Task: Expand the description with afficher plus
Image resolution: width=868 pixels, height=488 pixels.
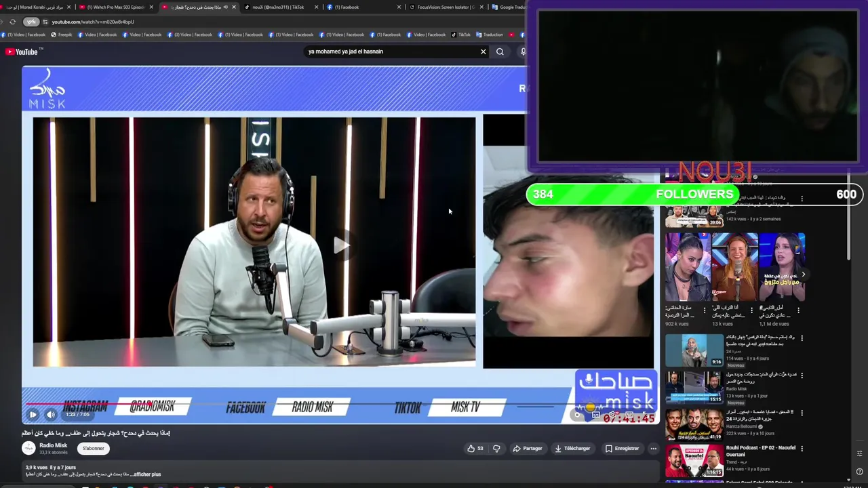Action: click(x=146, y=474)
